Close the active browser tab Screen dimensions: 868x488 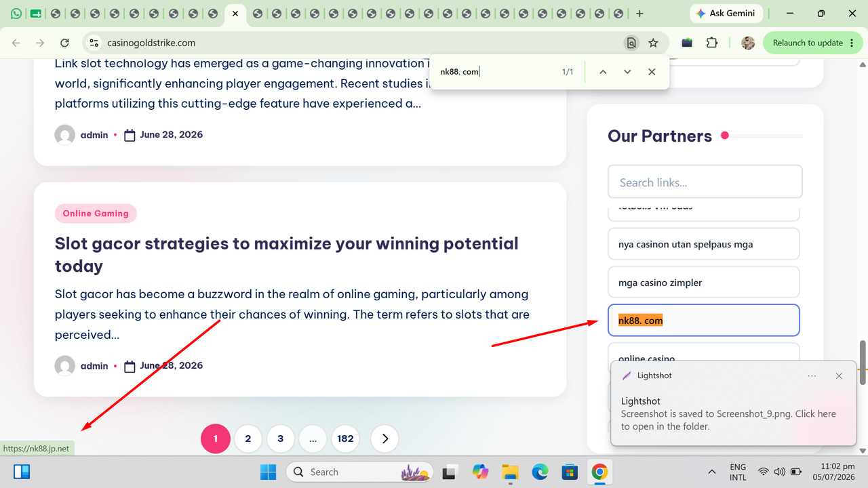[x=235, y=14]
